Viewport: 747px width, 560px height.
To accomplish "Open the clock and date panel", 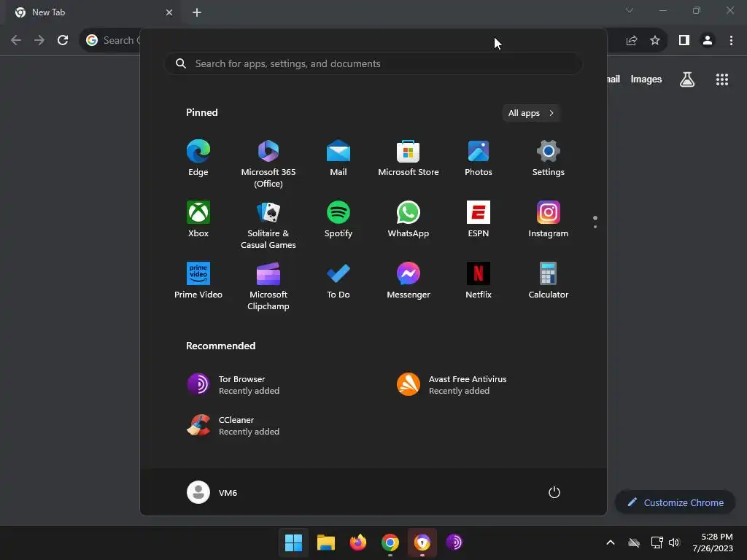I will click(713, 542).
